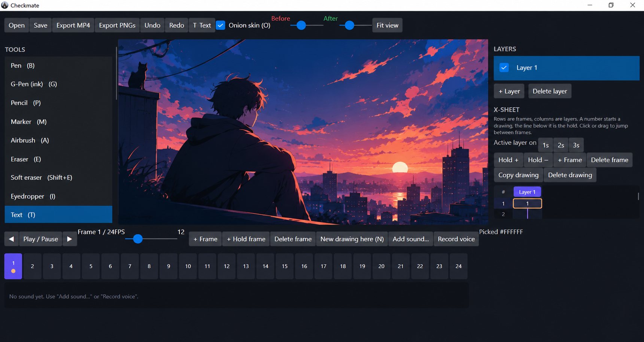Activate the Eraser (E) tool

tap(58, 159)
